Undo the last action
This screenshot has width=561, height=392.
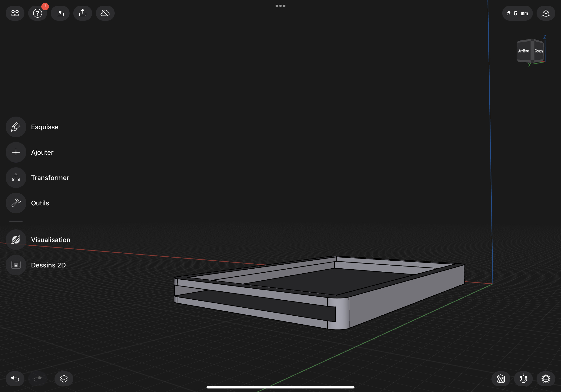tap(15, 379)
